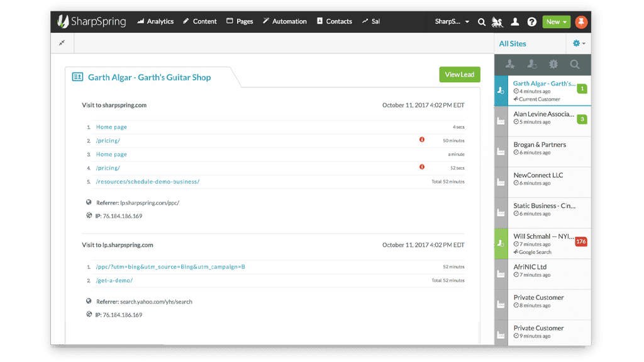Click the red 176 badge
Viewport: 644px width, 362px height.
click(581, 241)
